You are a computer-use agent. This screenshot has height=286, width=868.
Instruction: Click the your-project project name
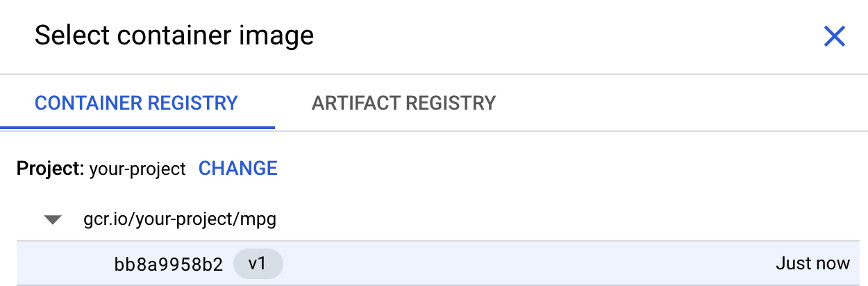coord(137,169)
